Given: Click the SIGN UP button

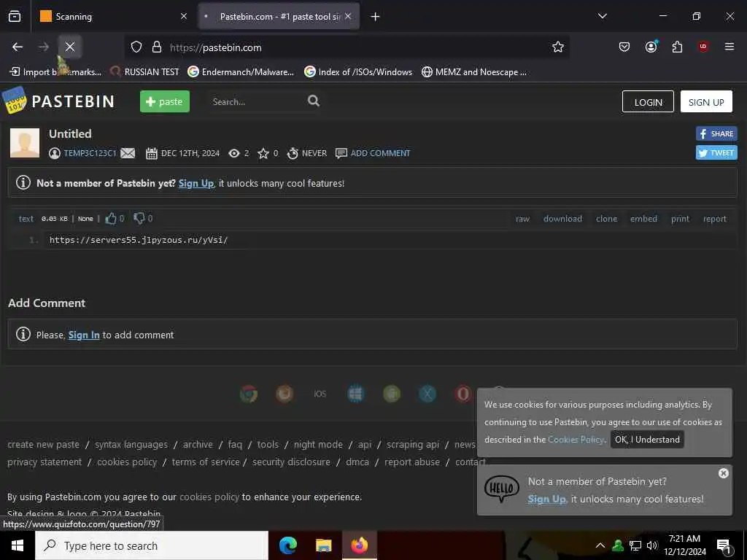Looking at the screenshot, I should pos(706,102).
